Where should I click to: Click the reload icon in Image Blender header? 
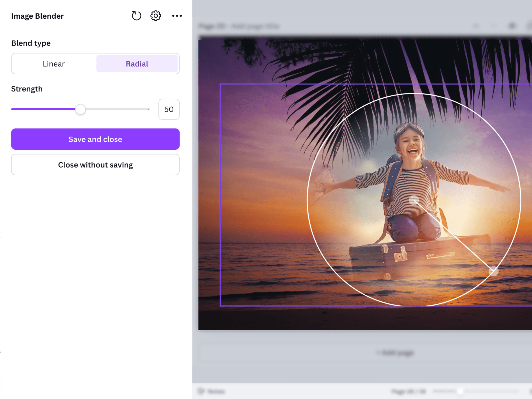pyautogui.click(x=136, y=16)
